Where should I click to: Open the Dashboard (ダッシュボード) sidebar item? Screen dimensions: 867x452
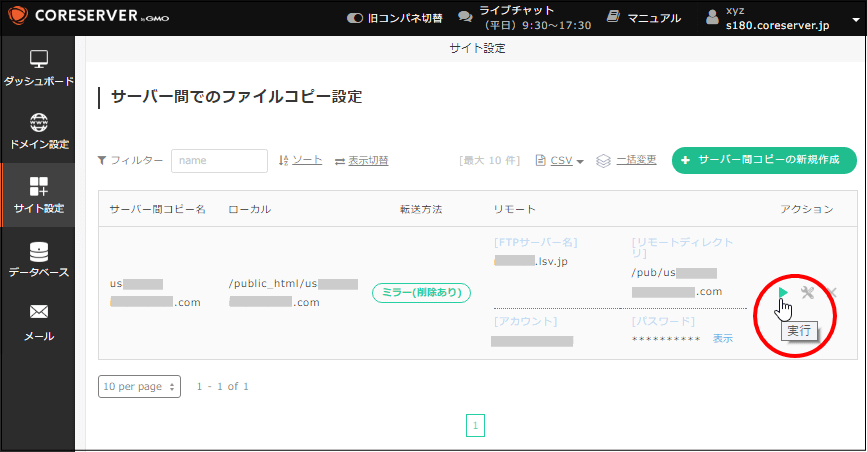[37, 68]
